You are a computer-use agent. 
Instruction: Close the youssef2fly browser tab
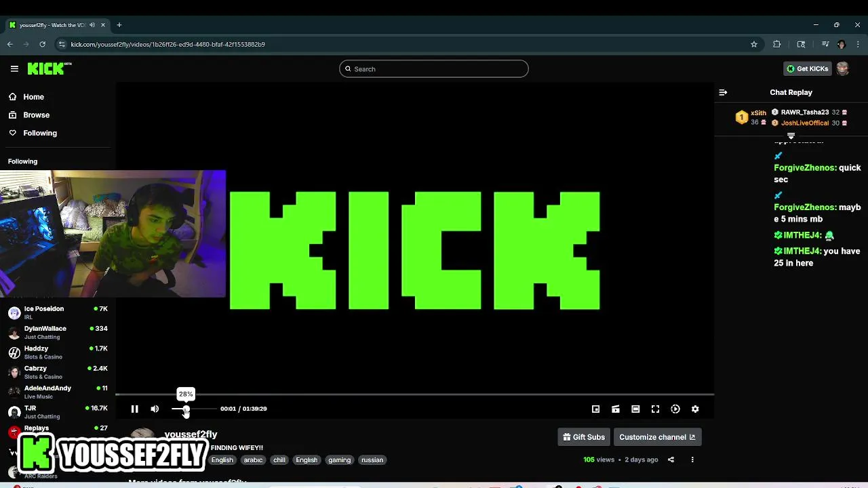click(x=103, y=25)
